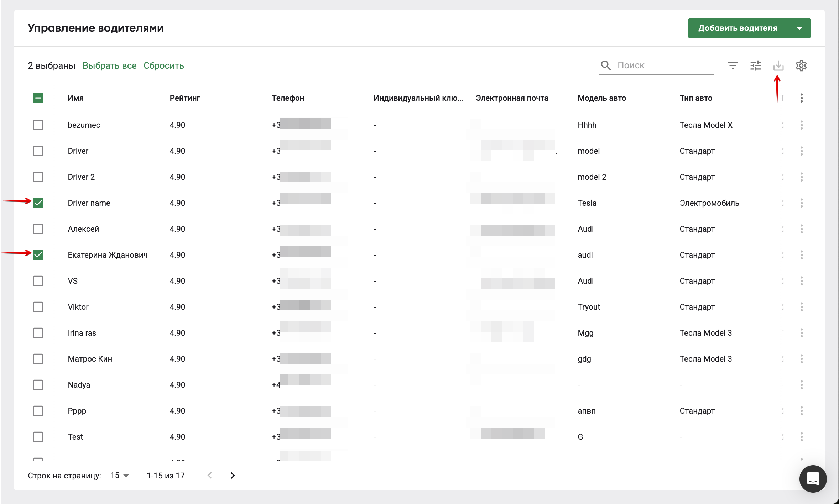Open three-dot menu for Viktor row
This screenshot has width=839, height=504.
[x=801, y=307]
